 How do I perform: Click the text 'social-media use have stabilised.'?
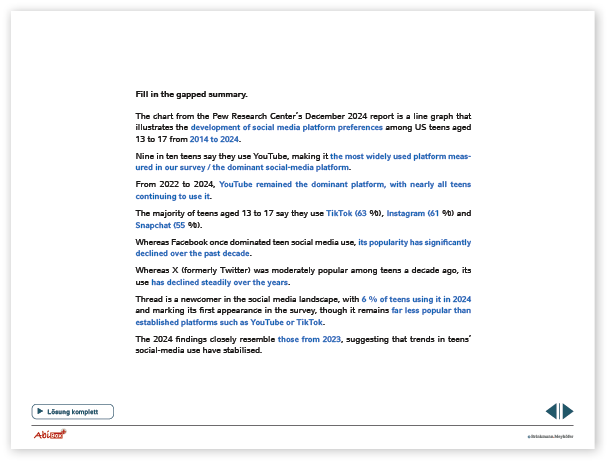point(198,350)
